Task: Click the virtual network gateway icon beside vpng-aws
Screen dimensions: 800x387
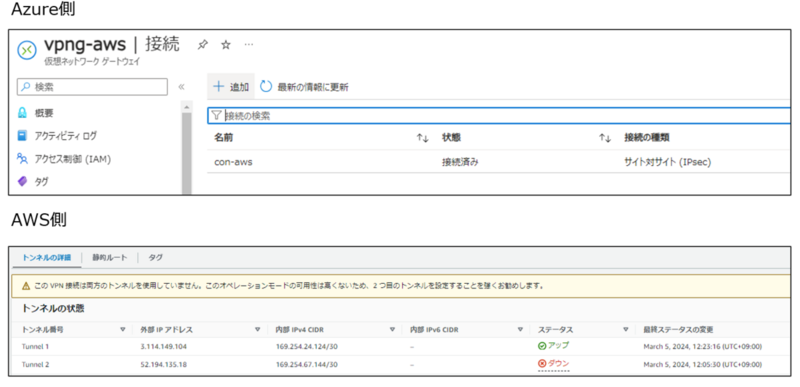Action: [x=27, y=50]
